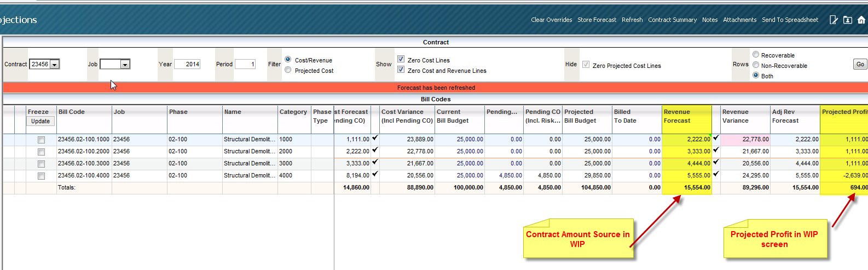
Task: Click the Update button under Freeze
Action: [x=40, y=122]
